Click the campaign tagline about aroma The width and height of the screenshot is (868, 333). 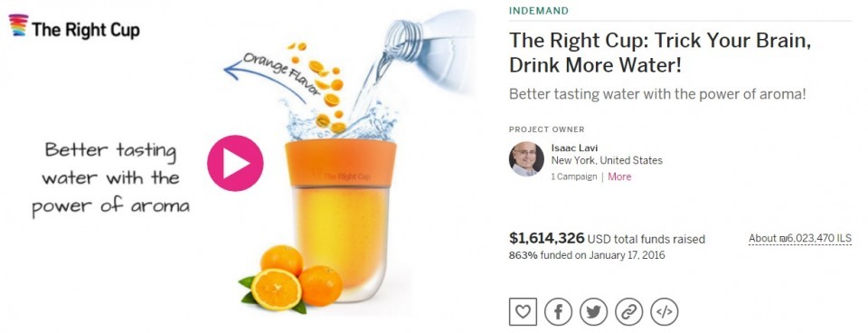tap(657, 94)
